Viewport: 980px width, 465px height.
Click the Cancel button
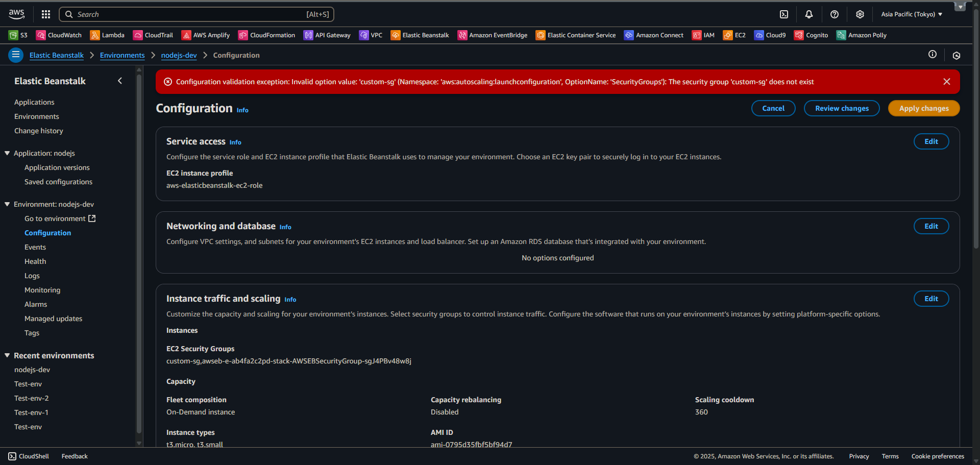coord(773,108)
